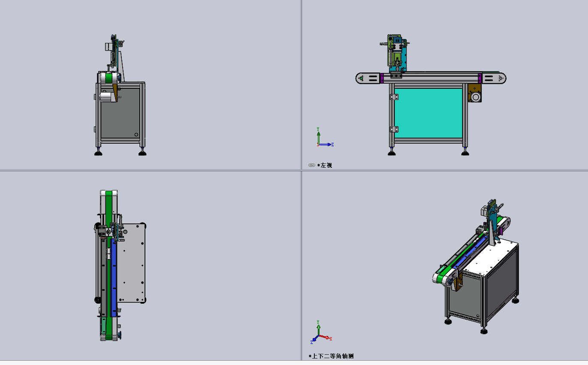Select the light gray perforated plate in the top-down view
Image resolution: width=588 pixels, height=365 pixels.
pos(131,263)
